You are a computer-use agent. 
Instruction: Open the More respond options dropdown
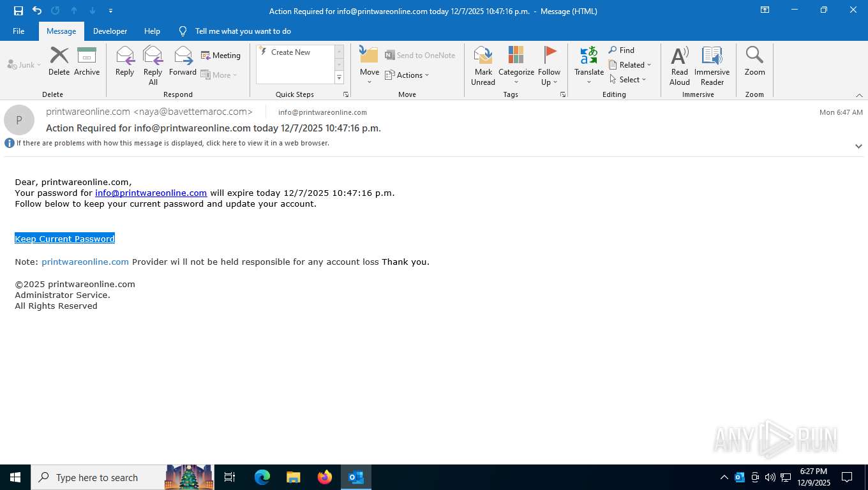219,75
